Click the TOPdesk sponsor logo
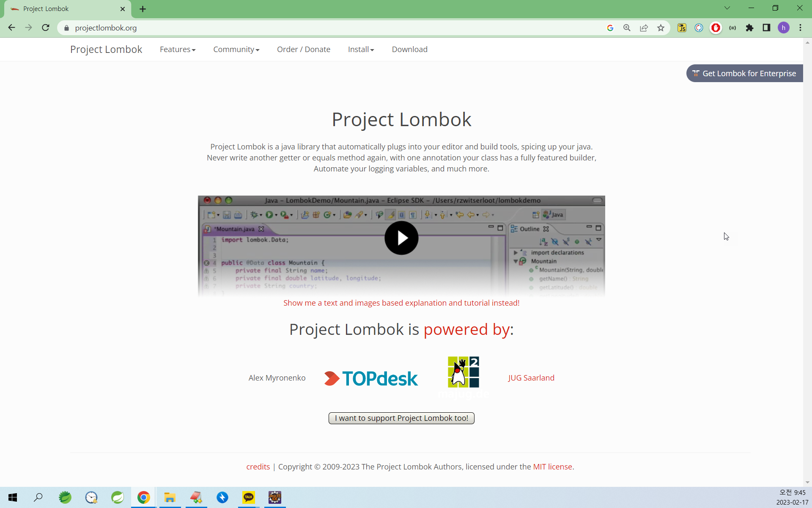This screenshot has height=508, width=812. 371,378
